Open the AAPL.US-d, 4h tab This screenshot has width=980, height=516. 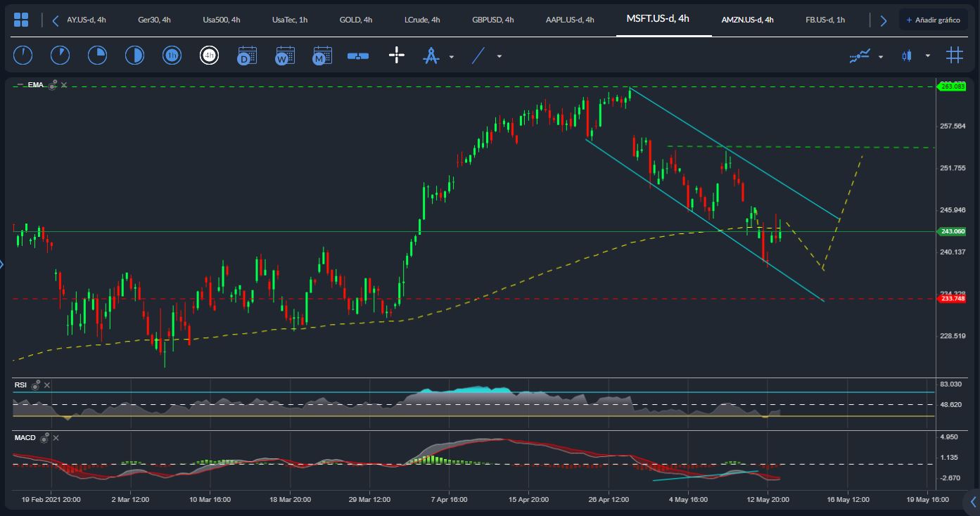click(570, 20)
